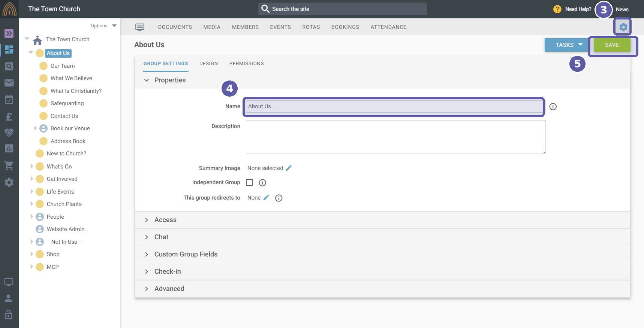Open the Members tab
This screenshot has height=328, width=644.
245,27
